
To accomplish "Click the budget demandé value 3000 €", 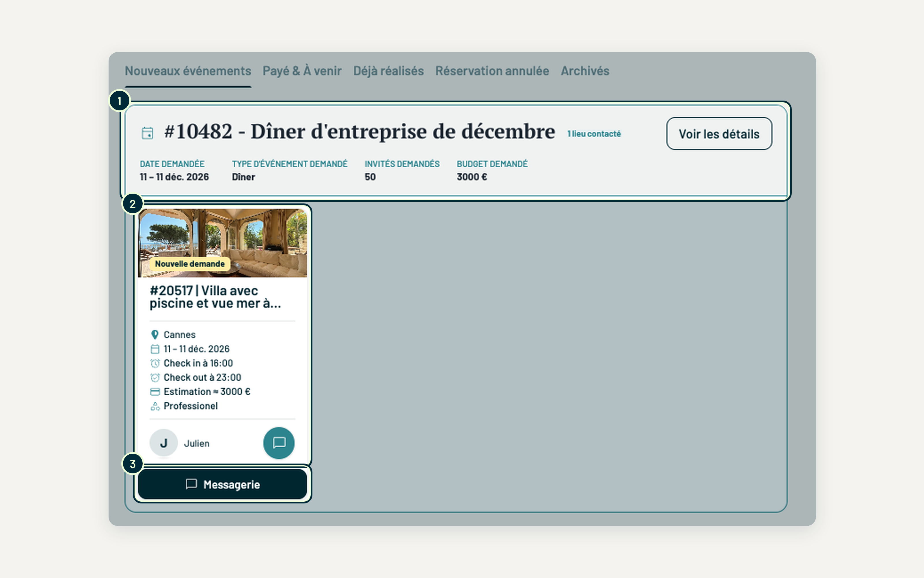I will click(x=472, y=177).
